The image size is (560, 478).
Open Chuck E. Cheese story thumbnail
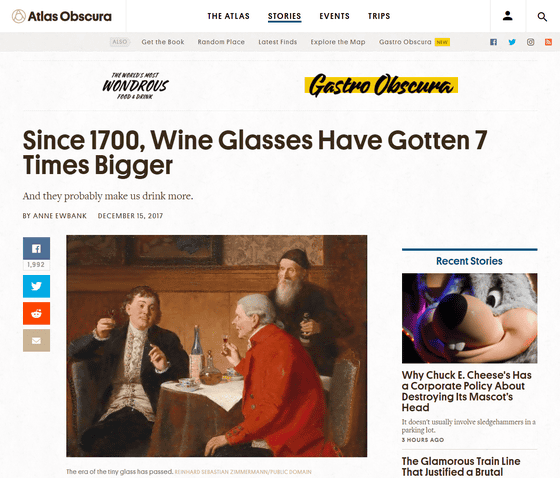pyautogui.click(x=469, y=318)
